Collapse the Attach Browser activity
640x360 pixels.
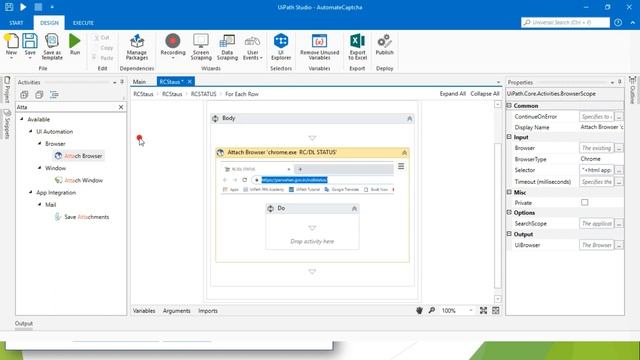tap(404, 153)
